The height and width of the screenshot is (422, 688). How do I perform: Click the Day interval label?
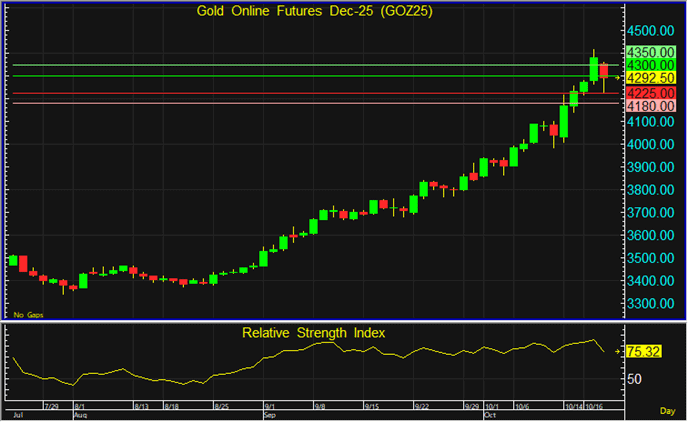coord(667,411)
